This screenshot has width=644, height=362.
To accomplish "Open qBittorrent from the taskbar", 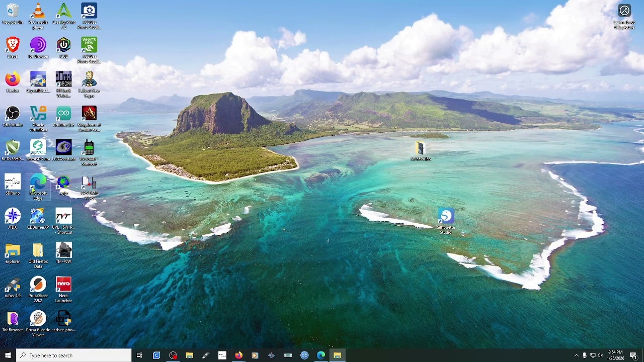I will pyautogui.click(x=304, y=355).
